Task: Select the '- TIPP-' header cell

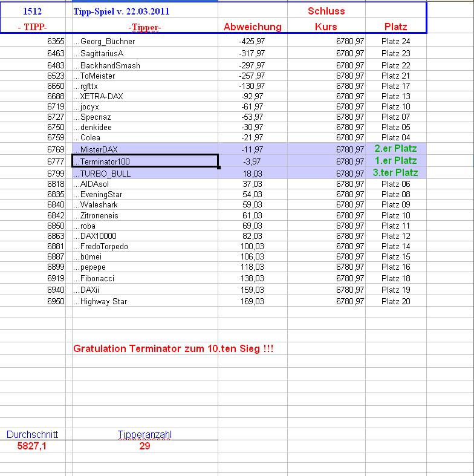Action: (x=32, y=27)
